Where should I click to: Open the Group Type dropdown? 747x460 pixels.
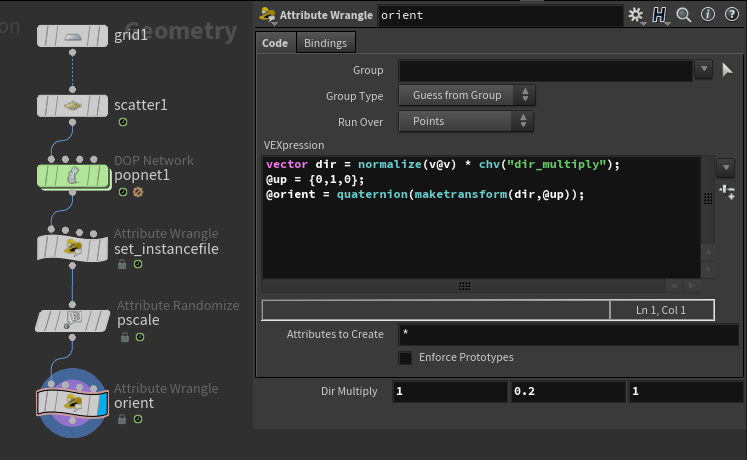467,95
